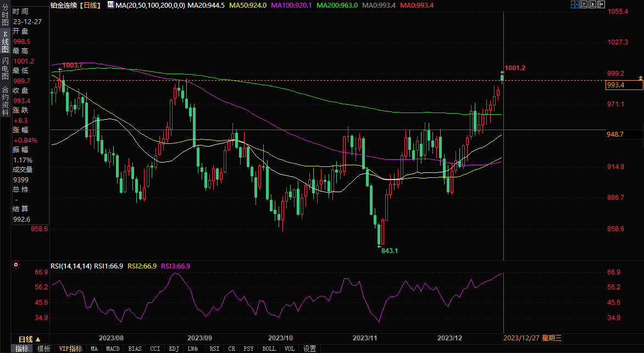The height and width of the screenshot is (353, 644).
Task: Click the orange price alert marker
Action: coord(640,77)
